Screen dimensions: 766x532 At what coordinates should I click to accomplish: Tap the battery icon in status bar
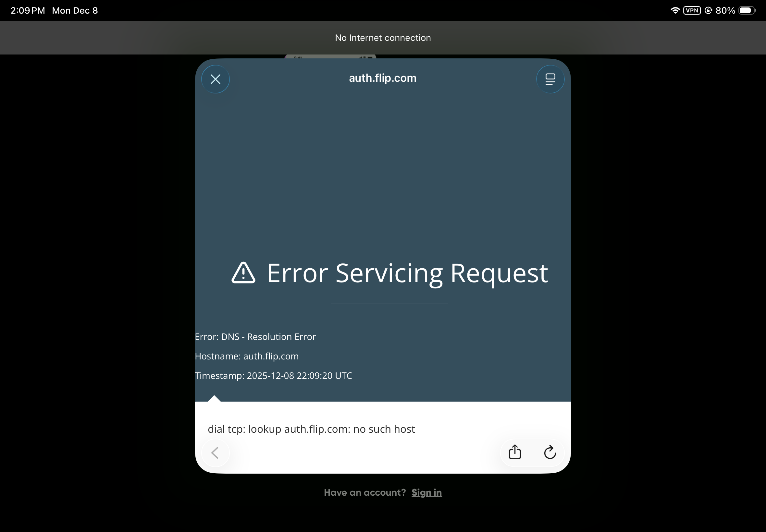[x=746, y=10]
